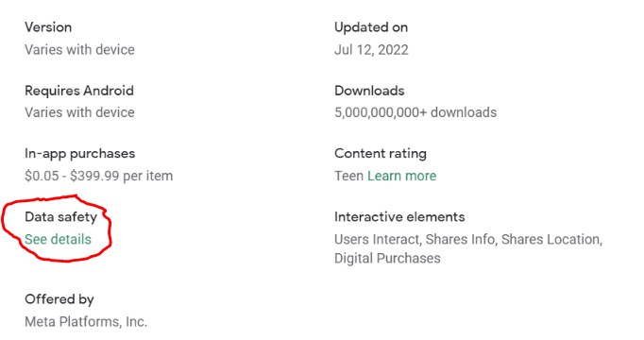Click the Requires Android heading

(x=79, y=91)
